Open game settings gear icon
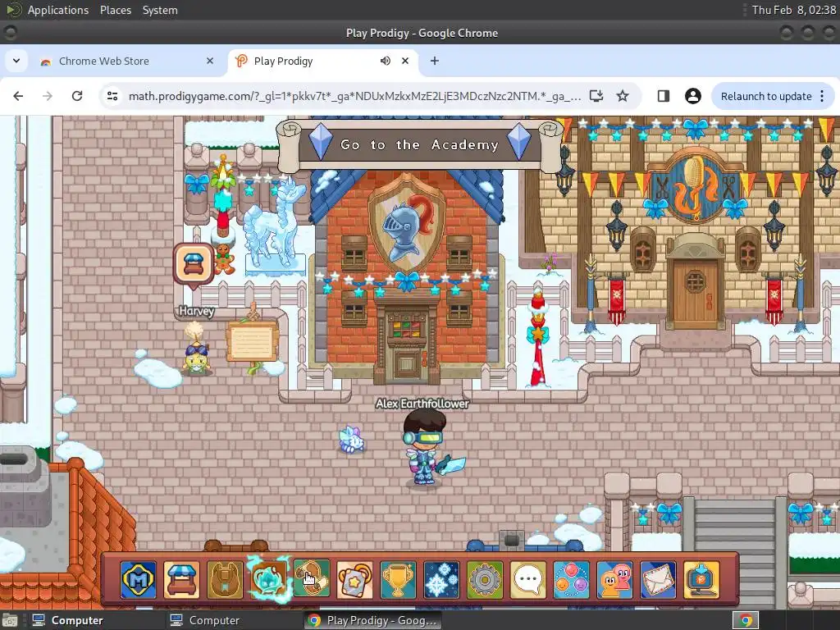840x630 pixels. coord(485,580)
